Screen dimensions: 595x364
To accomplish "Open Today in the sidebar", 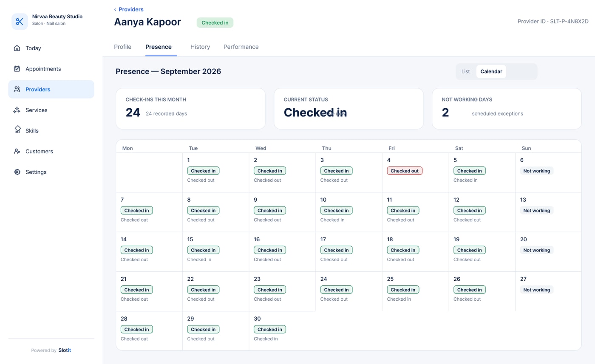I will point(51,48).
